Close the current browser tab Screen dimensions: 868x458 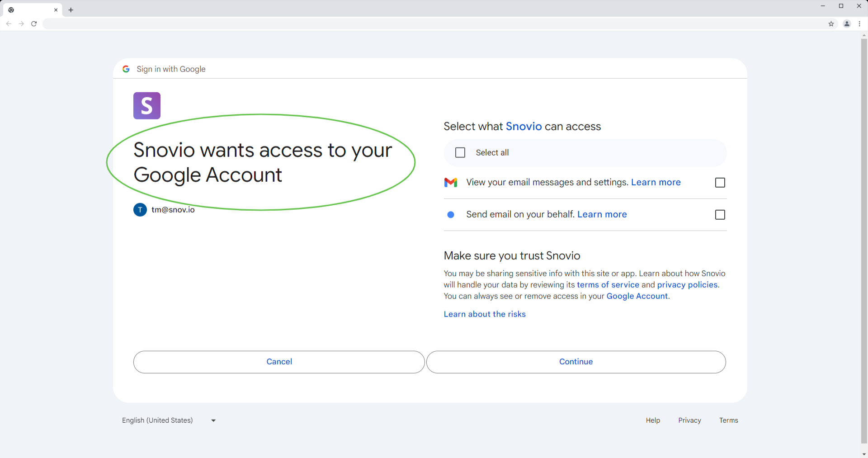[56, 10]
